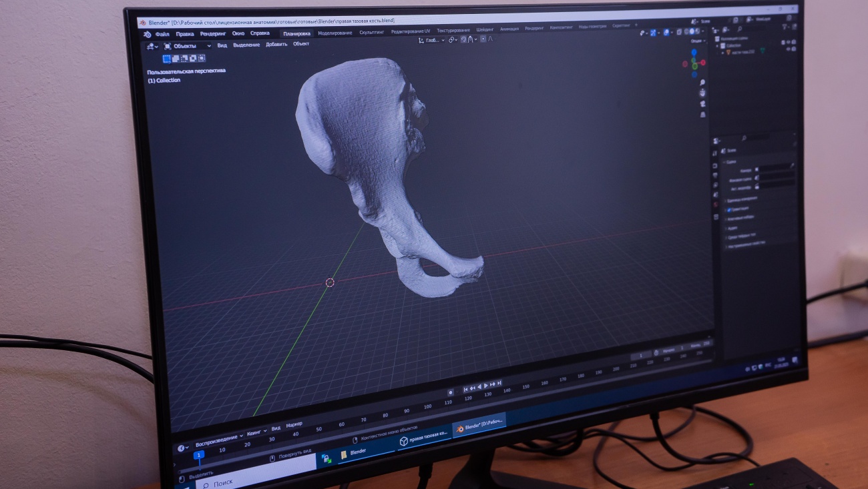Click the zoom magnifier viewport icon
The height and width of the screenshot is (489, 868).
702,82
